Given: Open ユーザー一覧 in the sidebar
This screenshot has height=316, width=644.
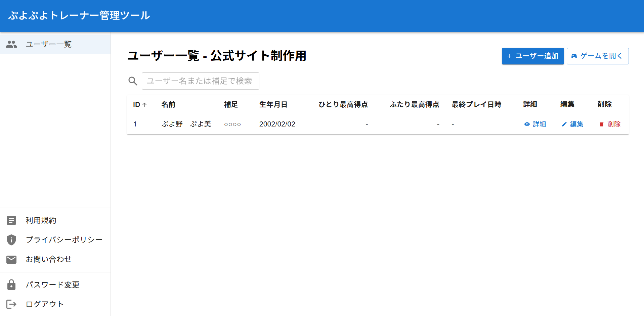Looking at the screenshot, I should click(55, 44).
